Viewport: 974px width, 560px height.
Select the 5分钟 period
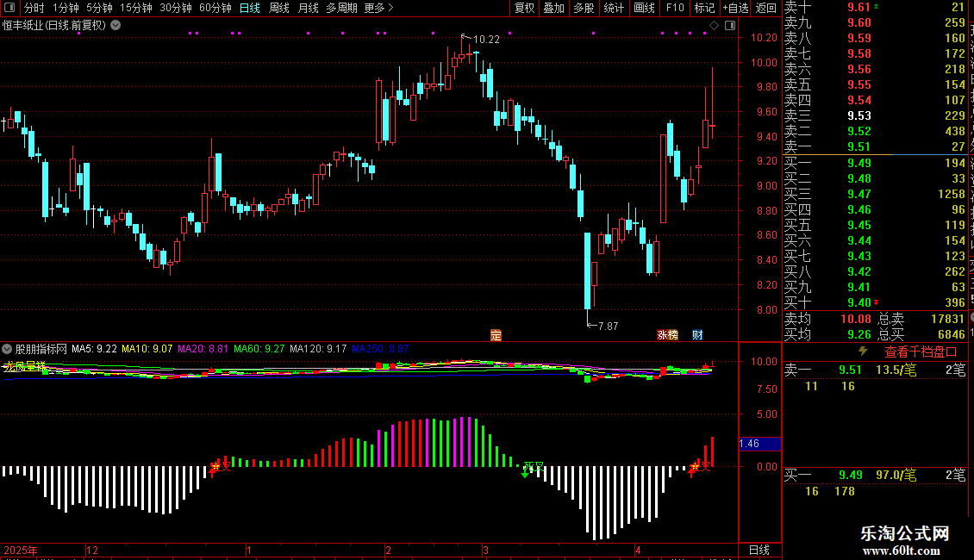99,8
